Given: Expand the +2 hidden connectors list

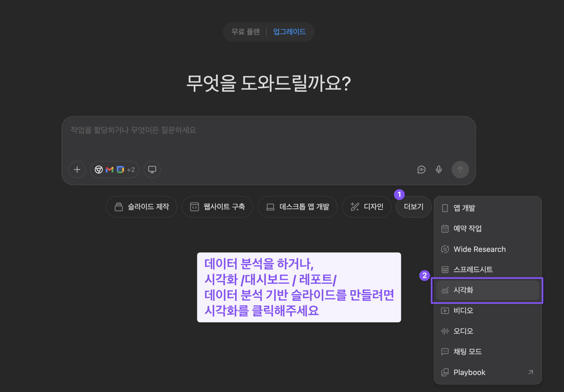Looking at the screenshot, I should tap(131, 170).
